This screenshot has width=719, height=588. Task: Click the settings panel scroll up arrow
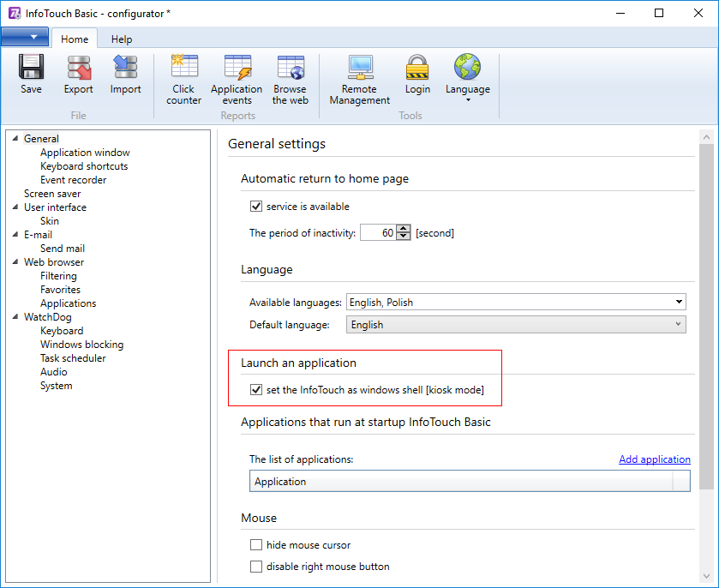[706, 136]
